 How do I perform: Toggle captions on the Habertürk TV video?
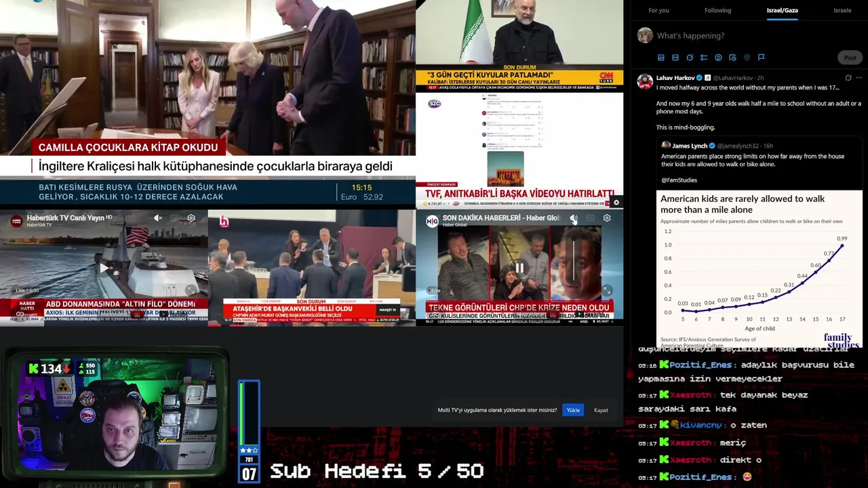click(175, 218)
